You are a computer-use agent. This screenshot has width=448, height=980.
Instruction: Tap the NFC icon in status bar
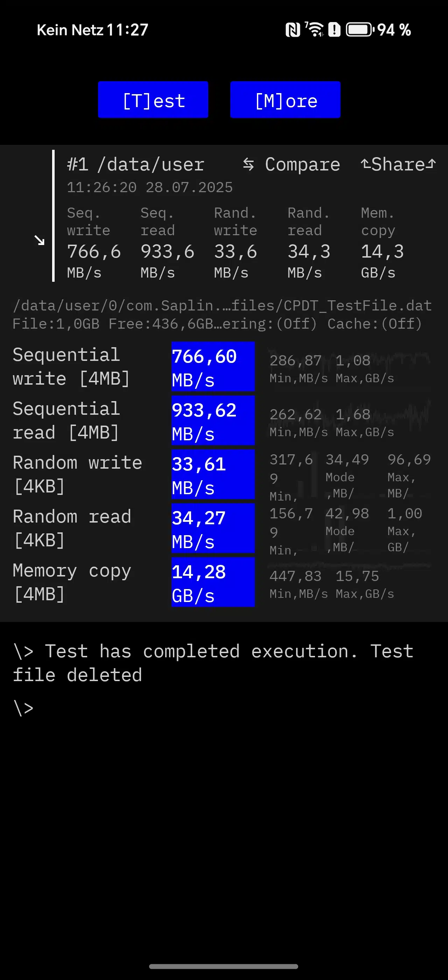coord(293,30)
